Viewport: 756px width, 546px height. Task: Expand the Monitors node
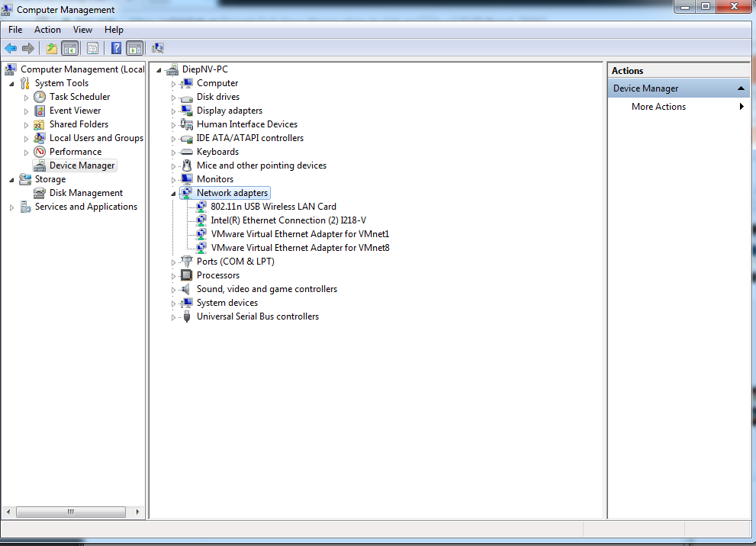174,180
